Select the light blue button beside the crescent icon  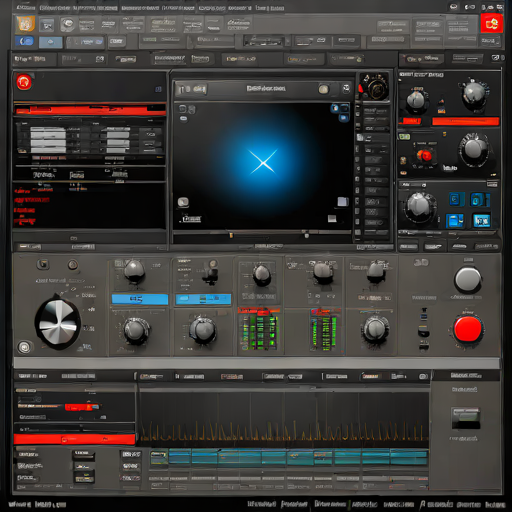coord(50,42)
